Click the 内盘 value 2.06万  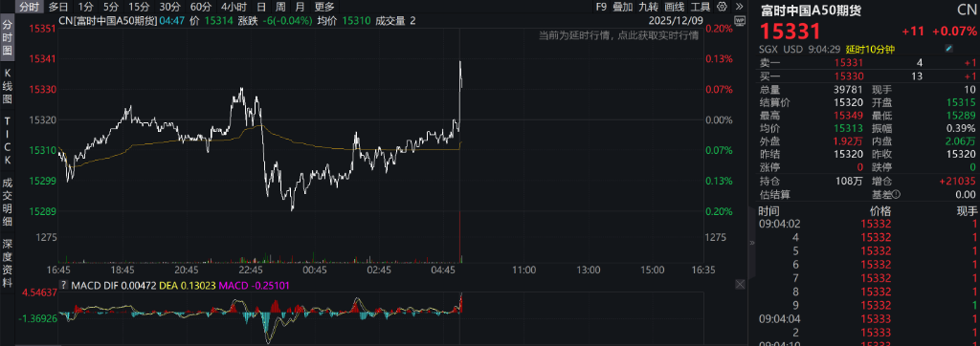click(960, 141)
